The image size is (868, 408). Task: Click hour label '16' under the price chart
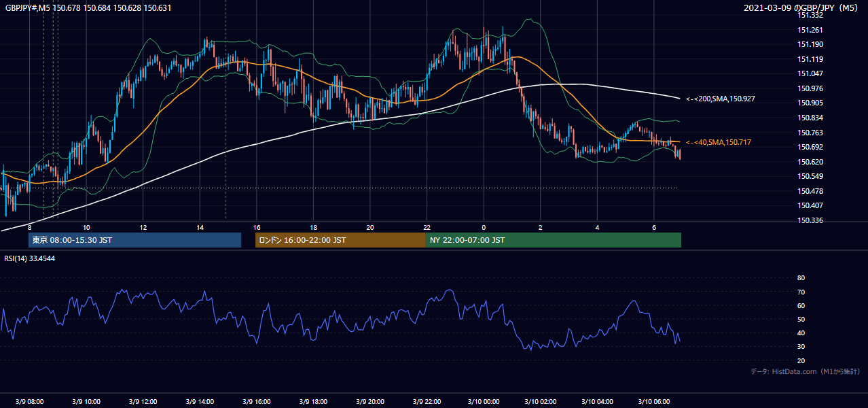[257, 227]
